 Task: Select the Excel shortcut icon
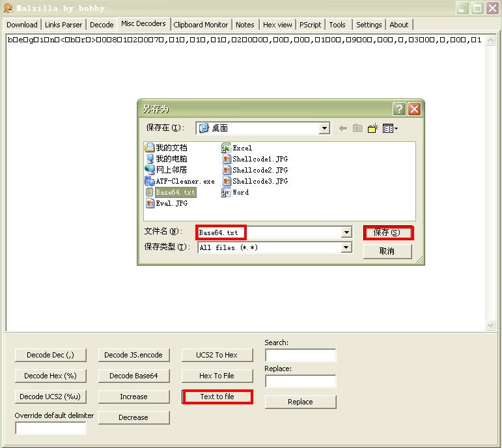(x=226, y=148)
